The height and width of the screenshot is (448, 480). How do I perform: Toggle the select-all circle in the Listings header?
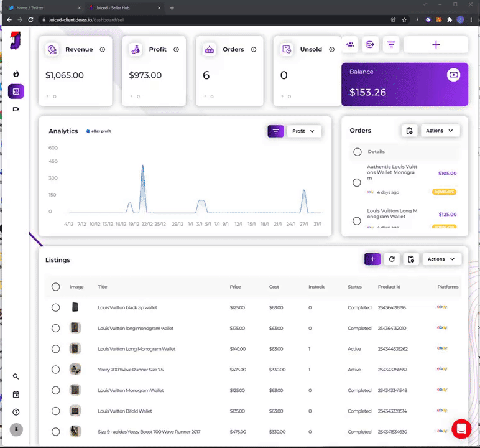tap(56, 287)
